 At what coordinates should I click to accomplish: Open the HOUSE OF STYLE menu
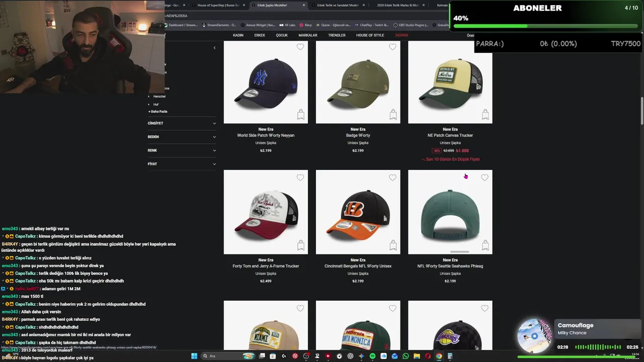point(370,35)
